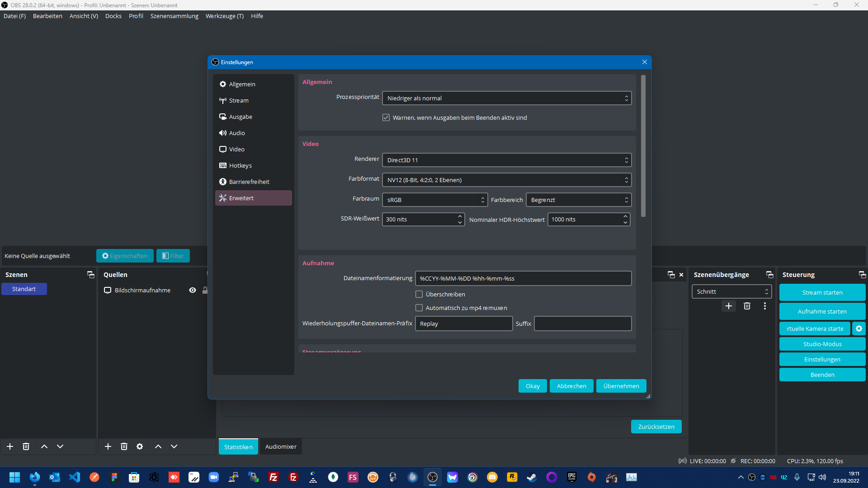Click the Suffix input field
This screenshot has width=868, height=488.
point(583,324)
